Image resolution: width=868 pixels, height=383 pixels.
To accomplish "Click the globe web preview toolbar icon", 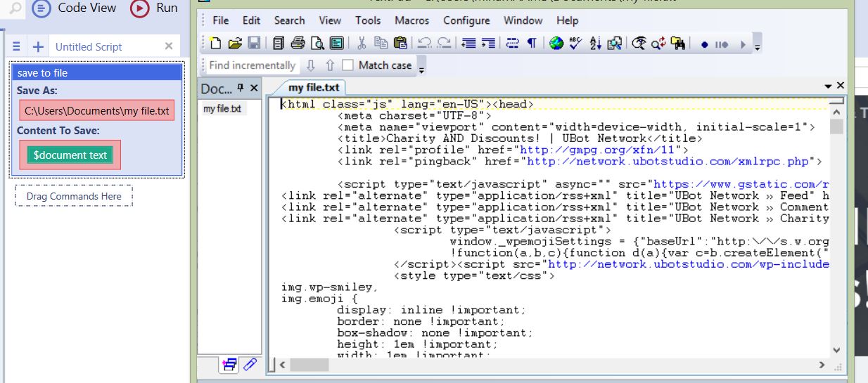I will pyautogui.click(x=556, y=44).
